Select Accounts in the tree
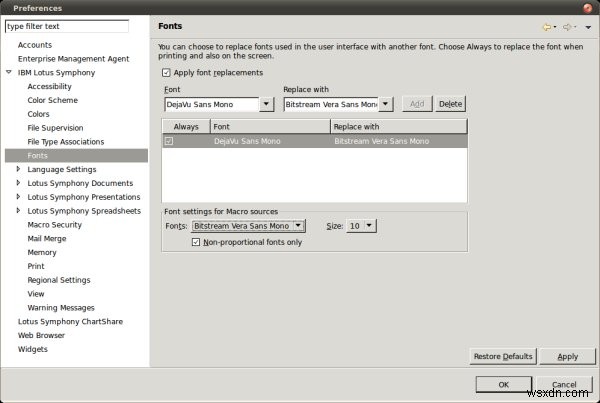The image size is (600, 403). pos(35,45)
